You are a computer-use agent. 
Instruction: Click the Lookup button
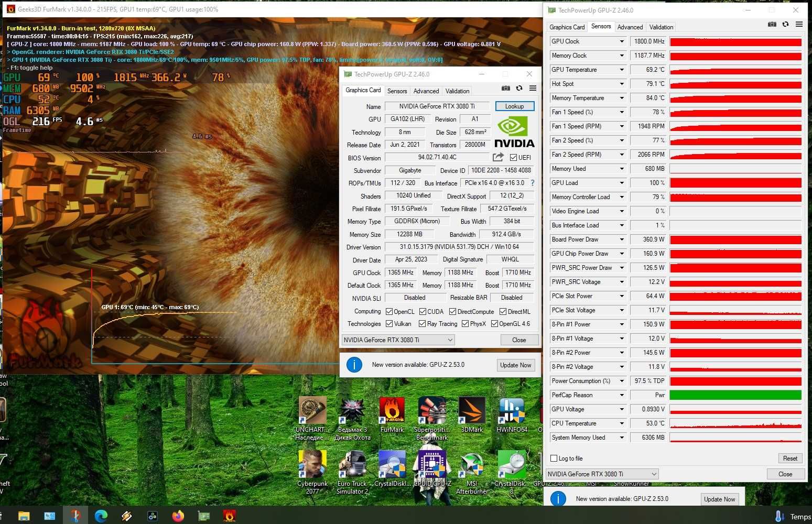pyautogui.click(x=514, y=106)
